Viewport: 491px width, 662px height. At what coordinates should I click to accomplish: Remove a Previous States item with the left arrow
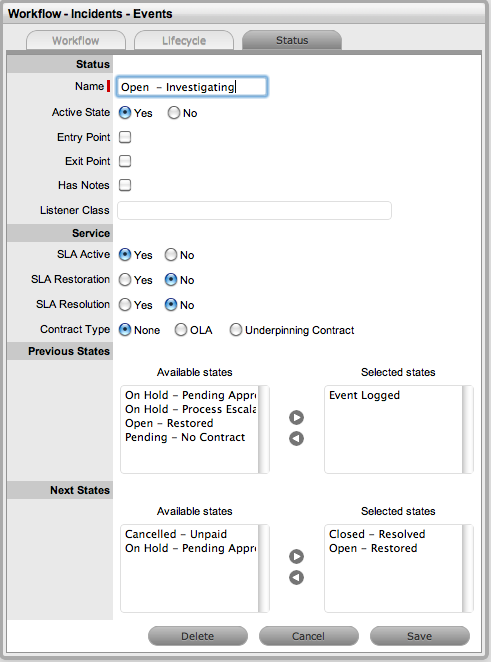[x=296, y=439]
